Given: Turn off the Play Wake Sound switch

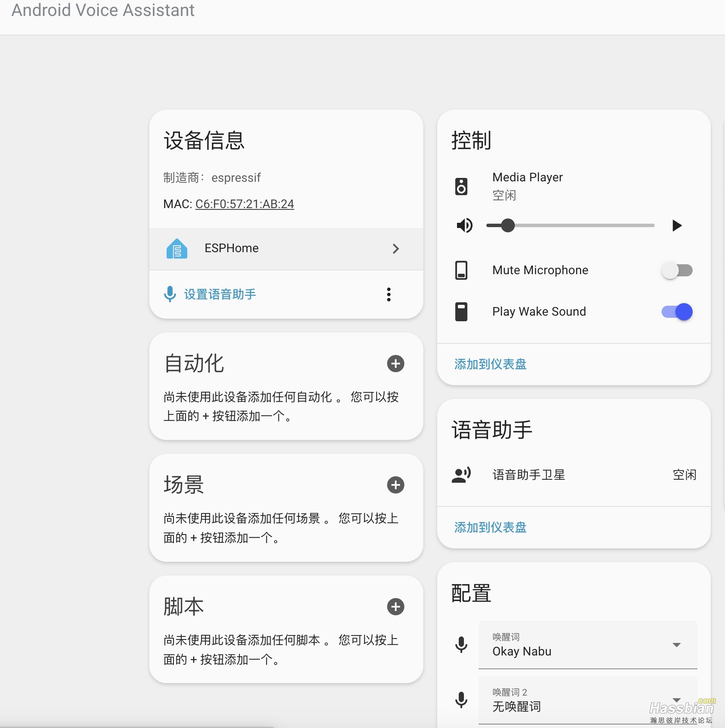Looking at the screenshot, I should [x=677, y=312].
